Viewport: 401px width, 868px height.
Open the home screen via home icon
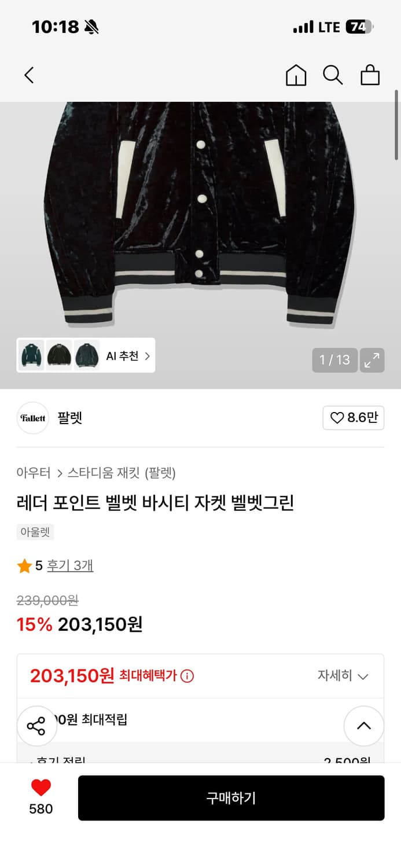point(296,75)
